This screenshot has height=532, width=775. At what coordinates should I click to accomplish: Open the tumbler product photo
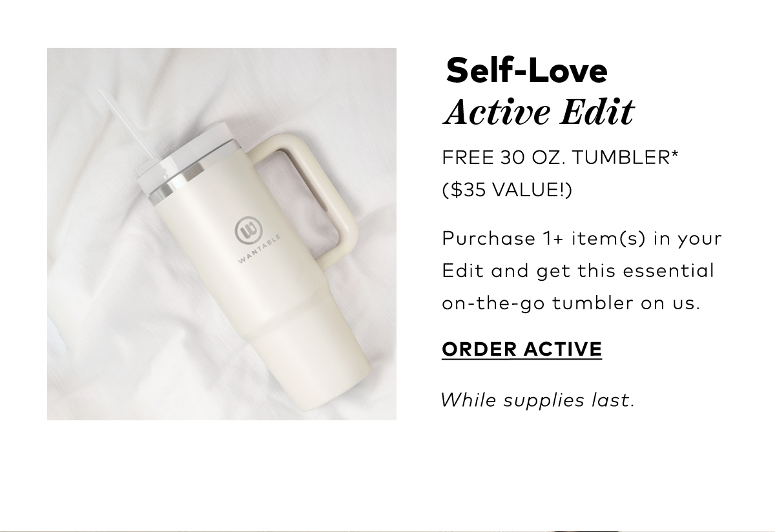point(222,234)
